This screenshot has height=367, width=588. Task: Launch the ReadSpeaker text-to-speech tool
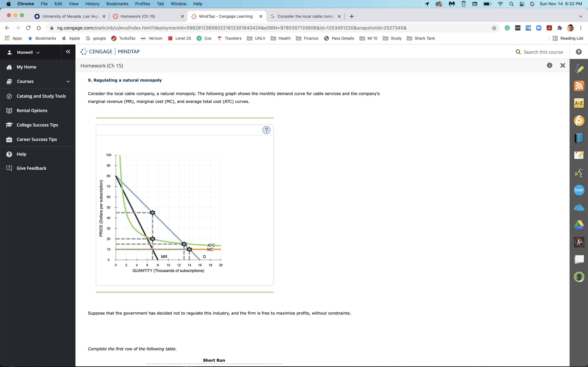(x=579, y=173)
